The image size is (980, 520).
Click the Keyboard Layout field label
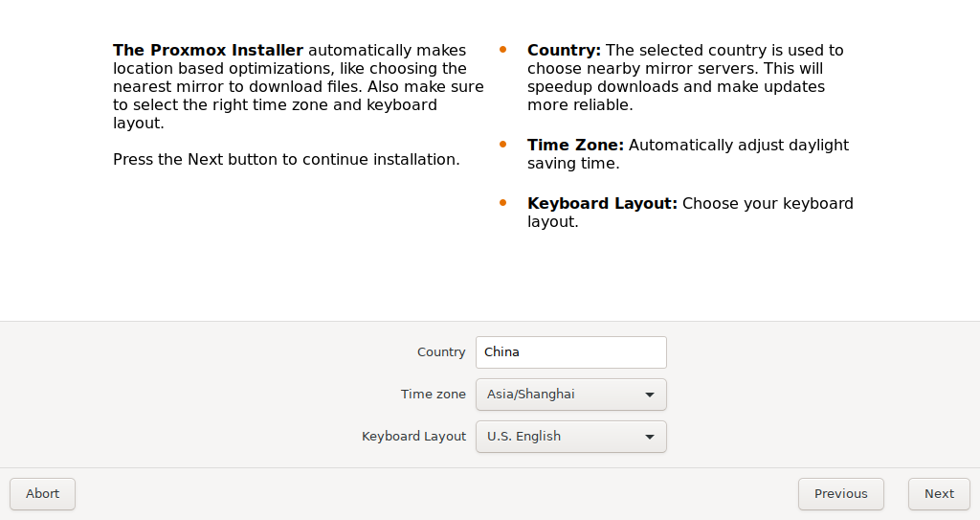point(413,436)
